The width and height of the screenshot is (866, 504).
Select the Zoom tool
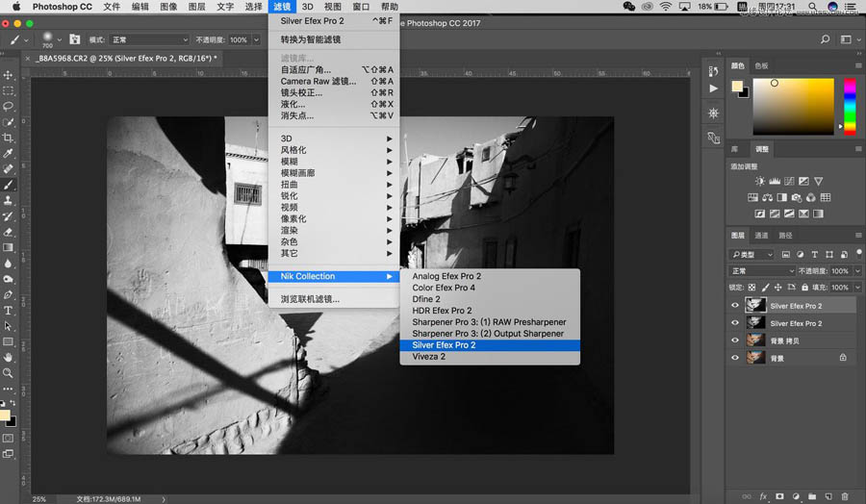click(x=8, y=373)
